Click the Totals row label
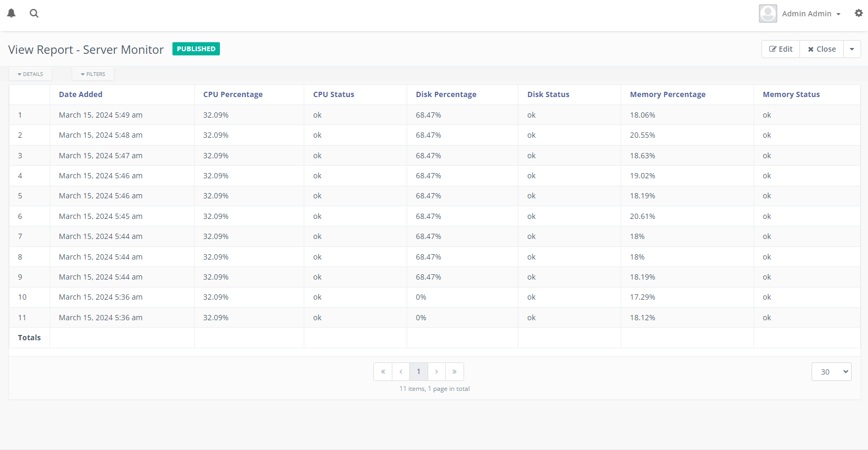The image size is (868, 450). tap(30, 338)
